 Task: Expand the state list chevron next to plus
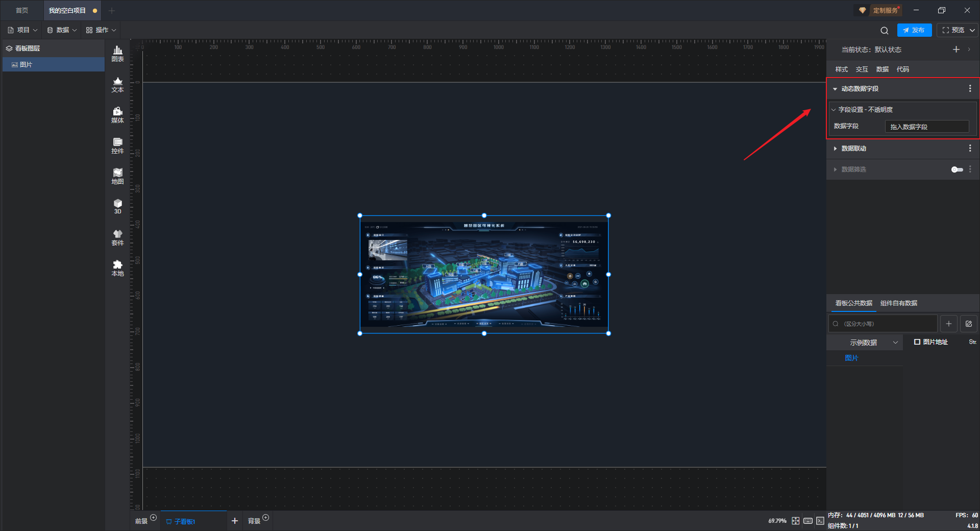click(969, 50)
